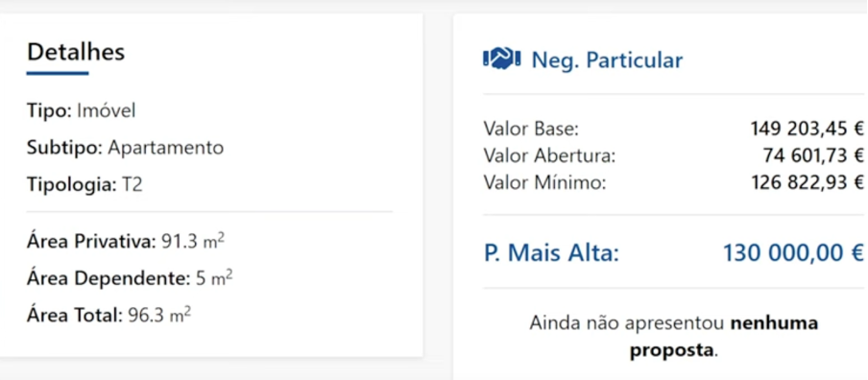Select the 130 000,00 € highest bid amount

coord(793,253)
